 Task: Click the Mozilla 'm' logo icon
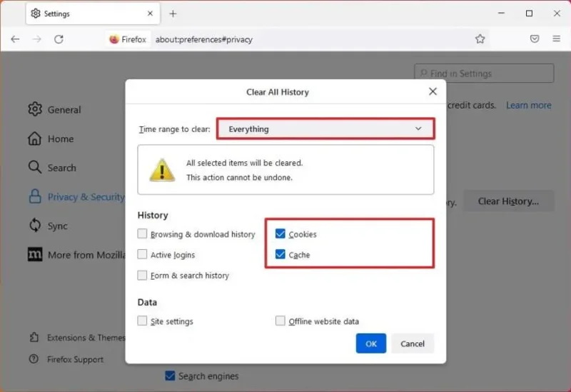(x=35, y=254)
